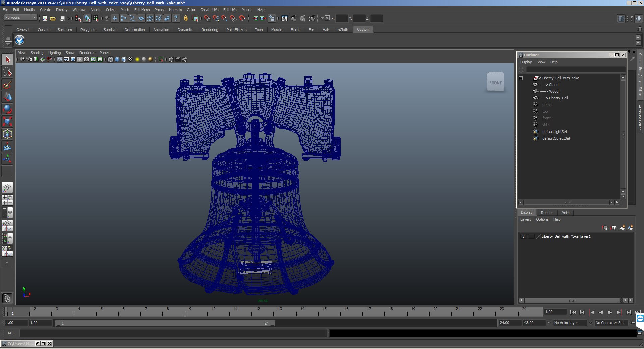Click the FRONT view cube
Viewport: 644px width, 349px height.
495,82
